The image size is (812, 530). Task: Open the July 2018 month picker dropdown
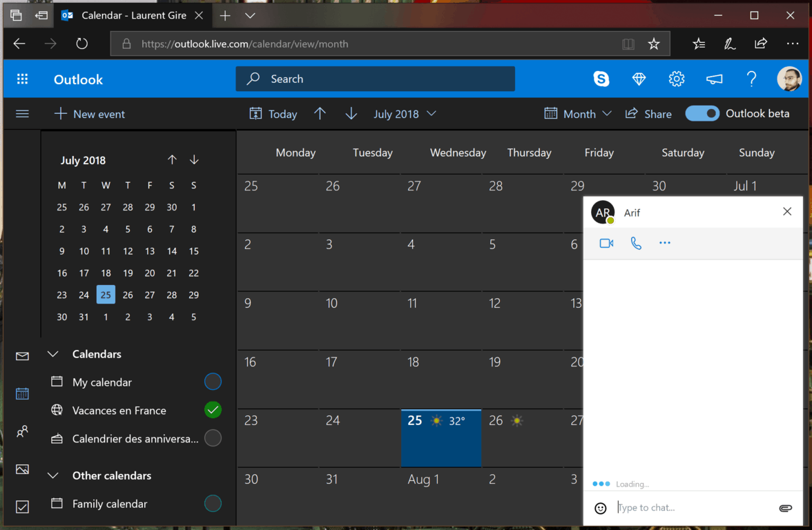[405, 114]
